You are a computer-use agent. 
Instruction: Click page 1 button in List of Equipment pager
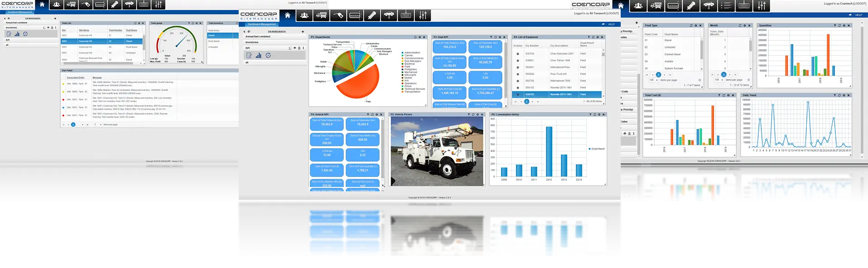point(527,102)
